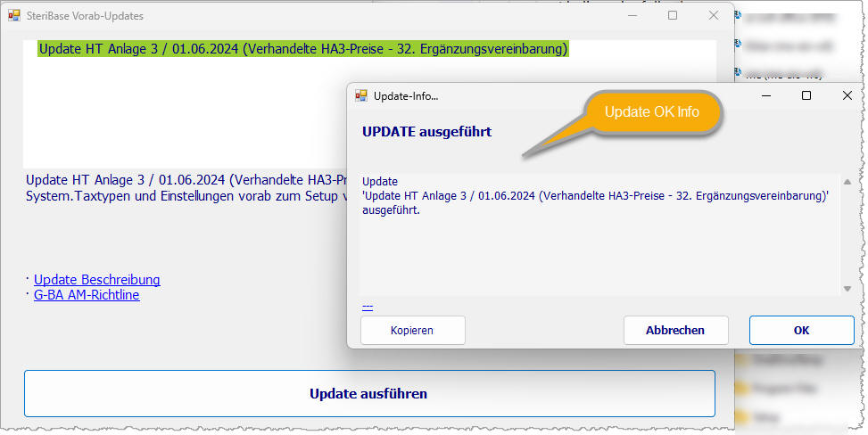Close the SteriBase Vorab-Updates window

click(714, 15)
